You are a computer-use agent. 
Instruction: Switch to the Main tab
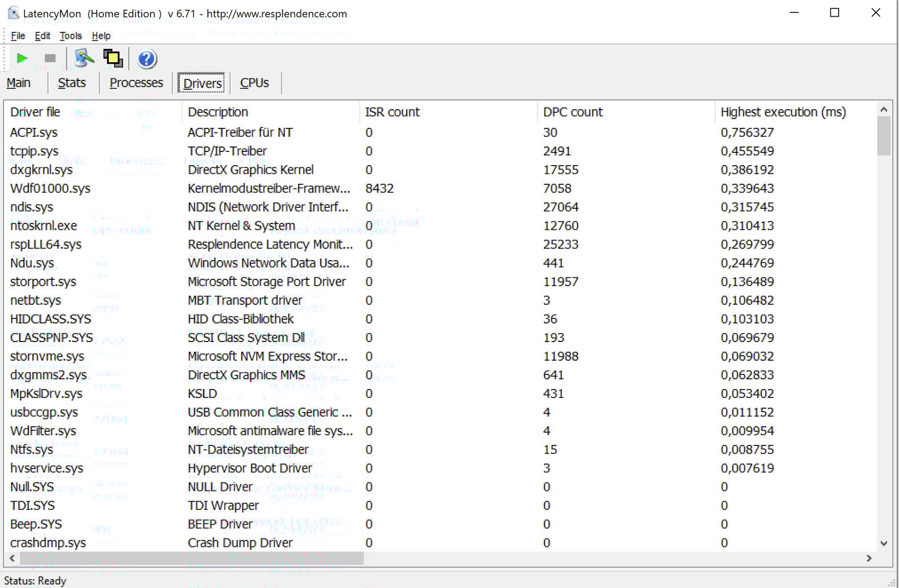coord(19,83)
